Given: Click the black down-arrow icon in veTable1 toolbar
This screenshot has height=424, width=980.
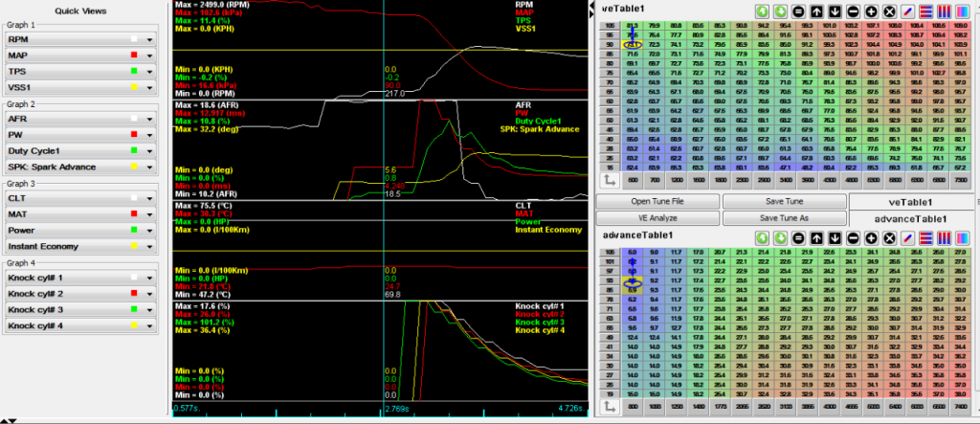Looking at the screenshot, I should [x=835, y=11].
